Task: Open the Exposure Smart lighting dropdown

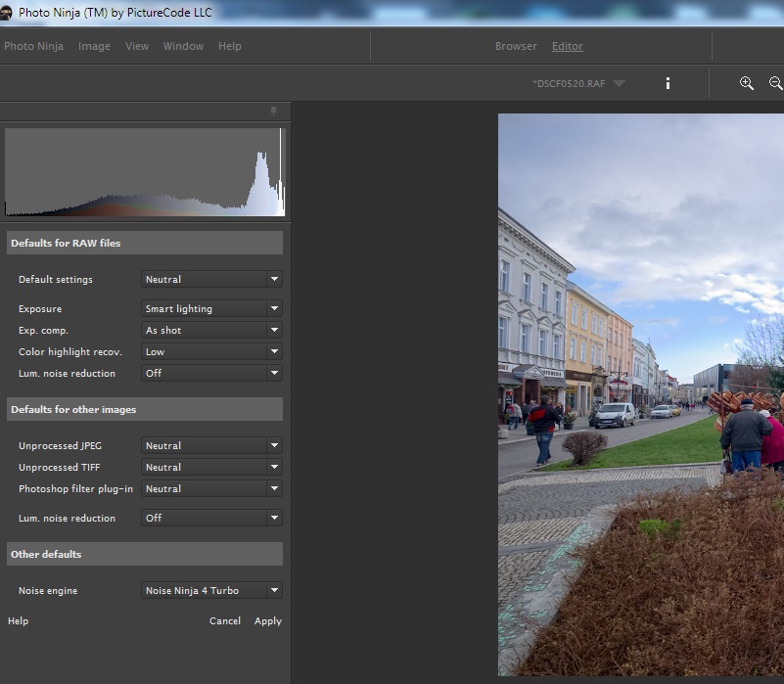Action: point(211,309)
